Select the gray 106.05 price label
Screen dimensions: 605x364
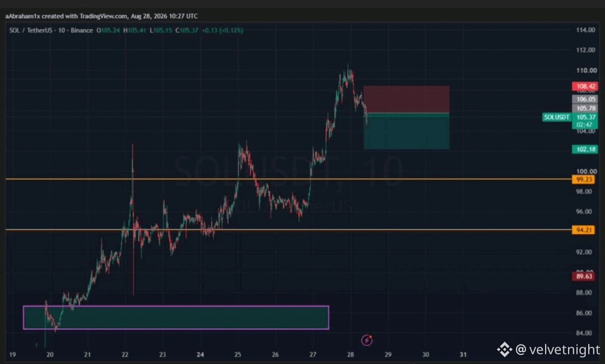pos(584,100)
